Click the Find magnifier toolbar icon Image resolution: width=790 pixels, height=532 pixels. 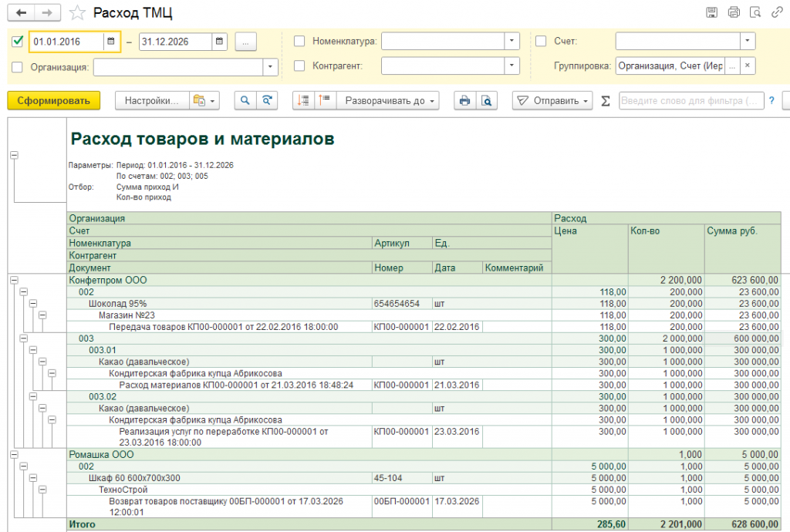click(x=245, y=101)
